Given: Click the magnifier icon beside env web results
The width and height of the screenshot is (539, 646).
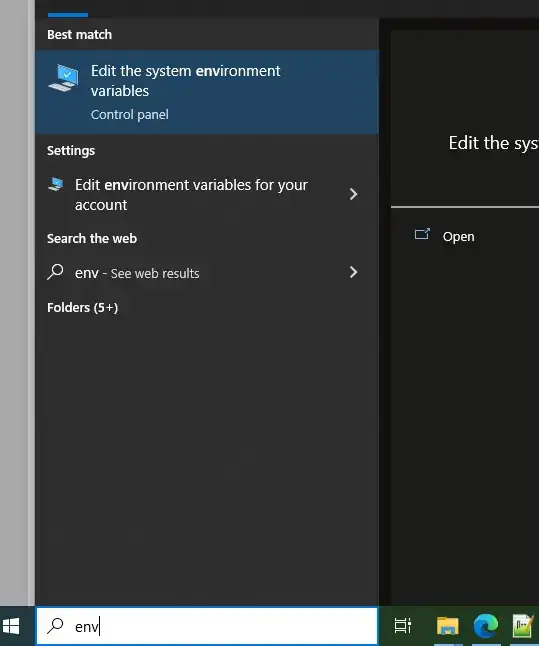Looking at the screenshot, I should coord(55,272).
